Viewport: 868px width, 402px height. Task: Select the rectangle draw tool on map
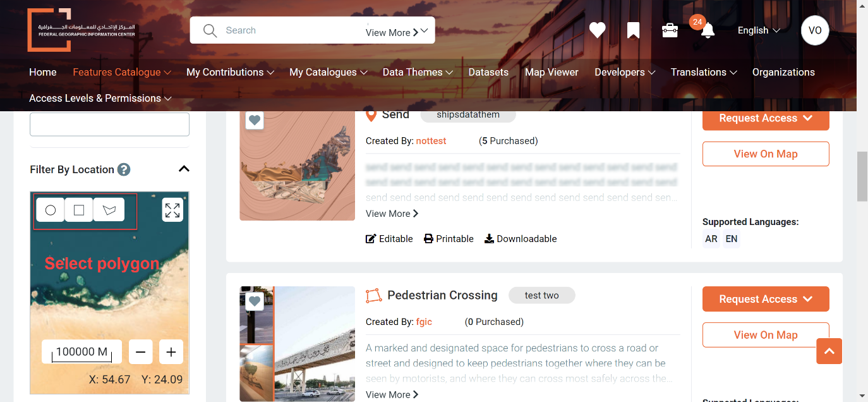click(79, 210)
